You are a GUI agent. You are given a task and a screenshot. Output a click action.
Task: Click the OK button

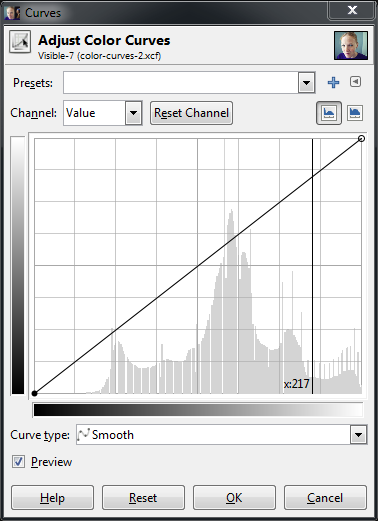coord(234,497)
